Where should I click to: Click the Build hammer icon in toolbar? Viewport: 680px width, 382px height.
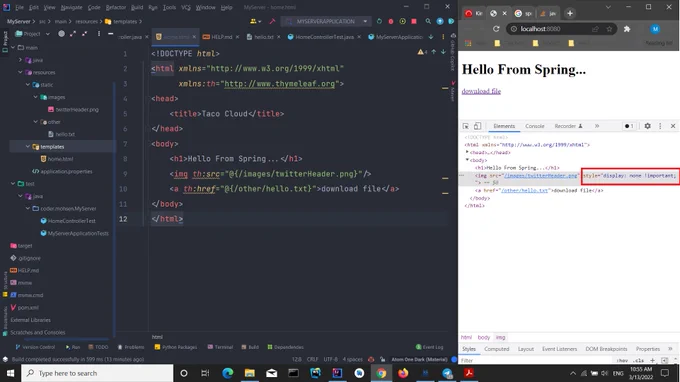click(272, 21)
